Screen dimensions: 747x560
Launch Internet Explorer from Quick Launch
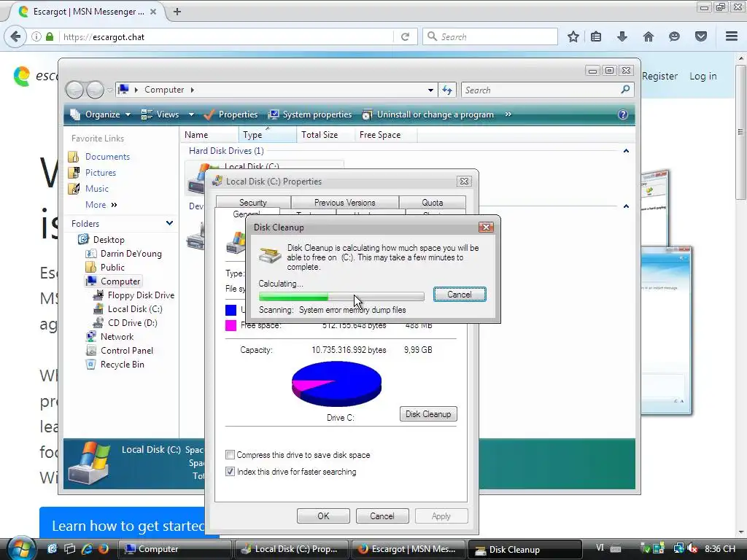[x=88, y=548]
